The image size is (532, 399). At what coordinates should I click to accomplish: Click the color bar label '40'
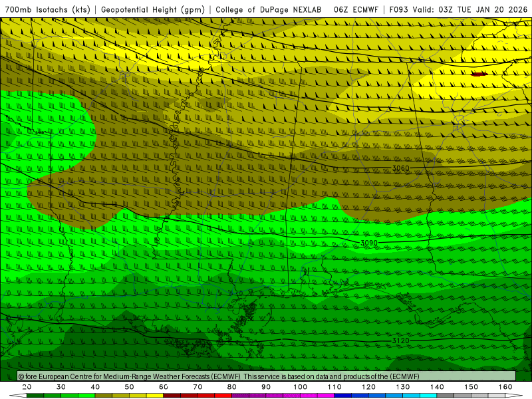pos(95,387)
